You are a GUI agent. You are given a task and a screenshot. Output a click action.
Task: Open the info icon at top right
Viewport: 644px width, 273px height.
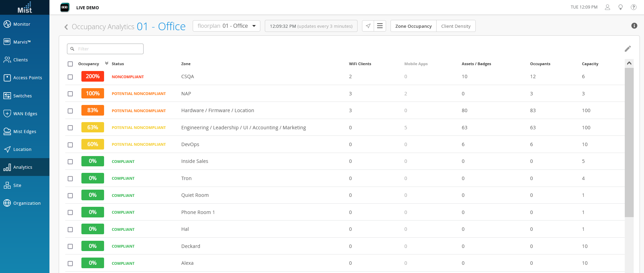pos(634,26)
